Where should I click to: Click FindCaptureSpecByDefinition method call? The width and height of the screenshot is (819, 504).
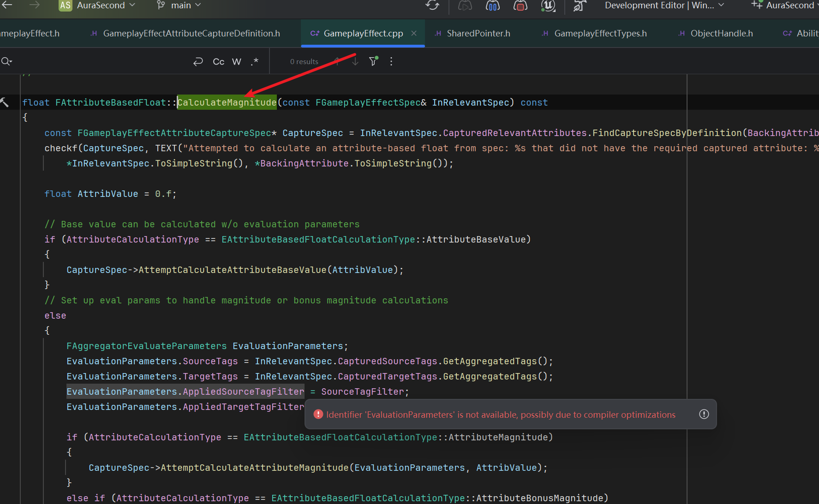pyautogui.click(x=667, y=133)
